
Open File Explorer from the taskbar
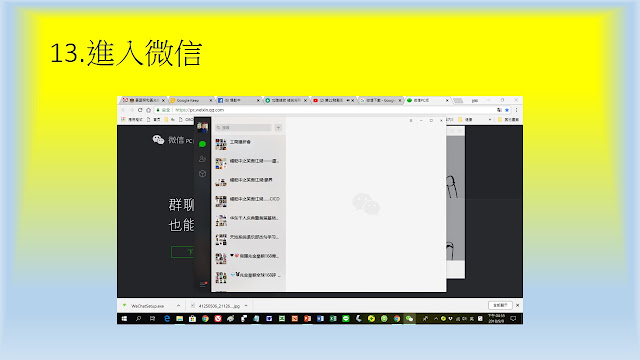pos(180,319)
